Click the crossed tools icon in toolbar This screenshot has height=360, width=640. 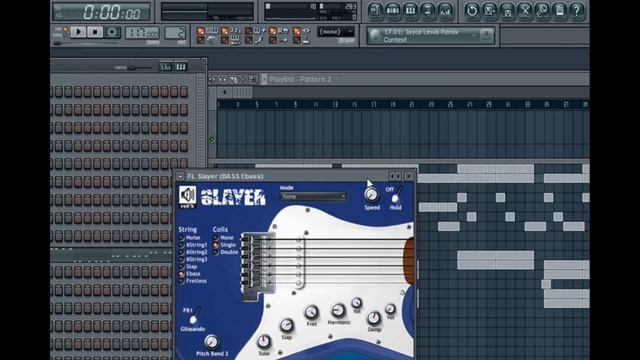click(524, 11)
